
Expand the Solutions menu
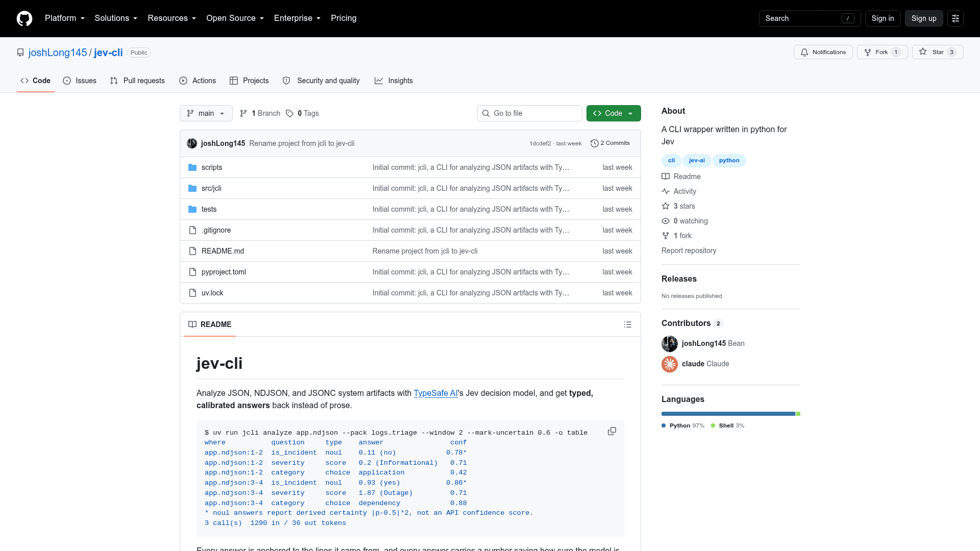pos(116,18)
